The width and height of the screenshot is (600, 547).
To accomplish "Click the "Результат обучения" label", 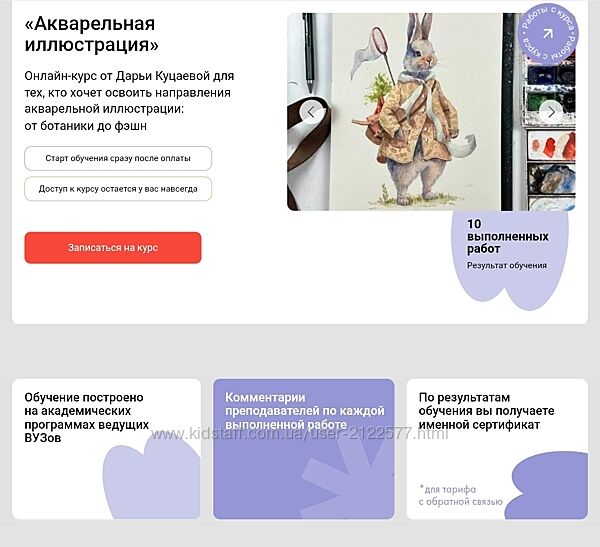I will tap(507, 265).
